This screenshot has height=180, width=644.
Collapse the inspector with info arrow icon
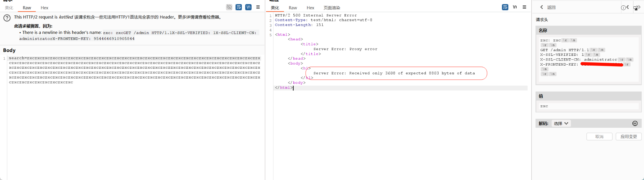625,7
